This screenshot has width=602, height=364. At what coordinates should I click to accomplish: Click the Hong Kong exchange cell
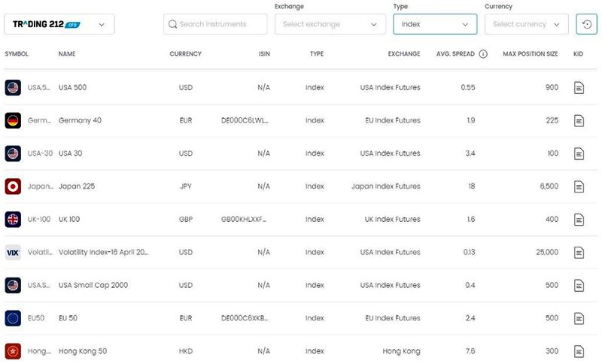pyautogui.click(x=401, y=351)
